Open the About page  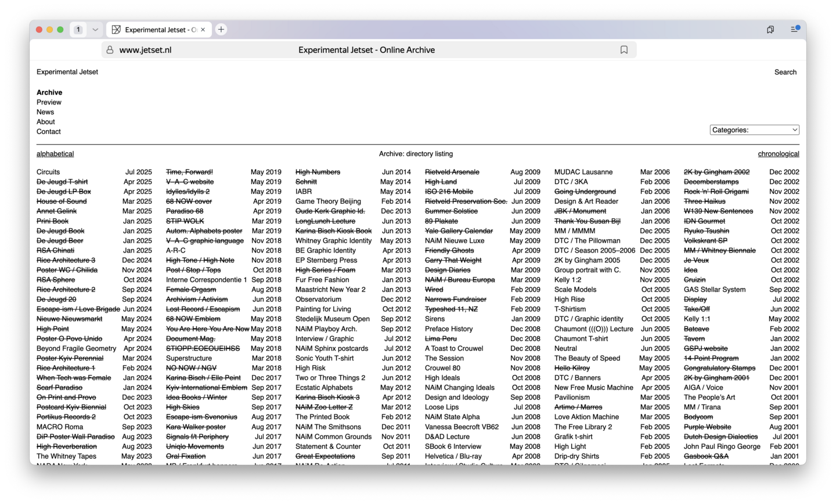tap(46, 122)
